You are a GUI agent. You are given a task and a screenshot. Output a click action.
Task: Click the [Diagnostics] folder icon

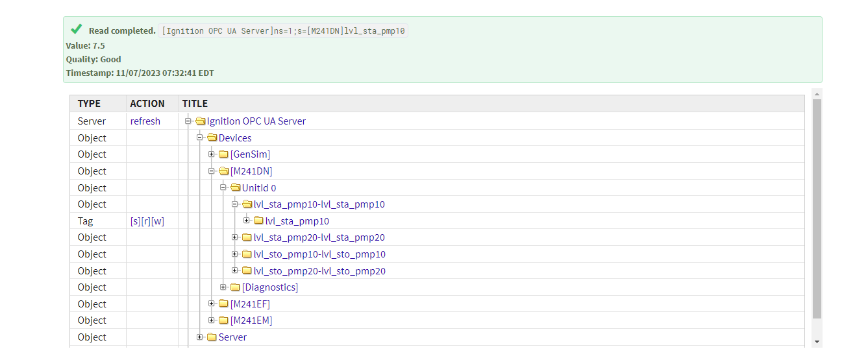pos(235,287)
